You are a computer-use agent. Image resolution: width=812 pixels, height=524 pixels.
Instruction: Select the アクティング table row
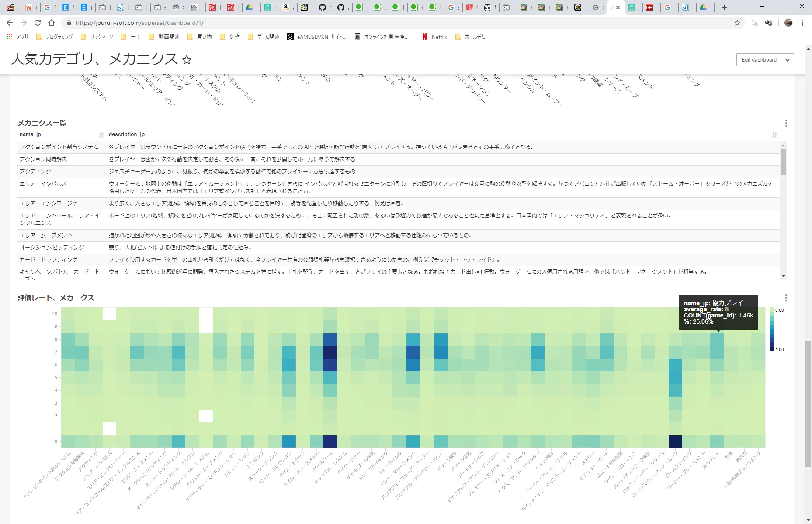tap(399, 172)
